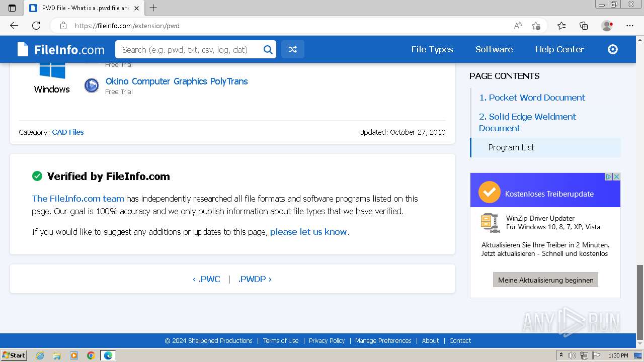Screen dimensions: 644x362
Task: Open the About footer link
Action: (x=430, y=341)
